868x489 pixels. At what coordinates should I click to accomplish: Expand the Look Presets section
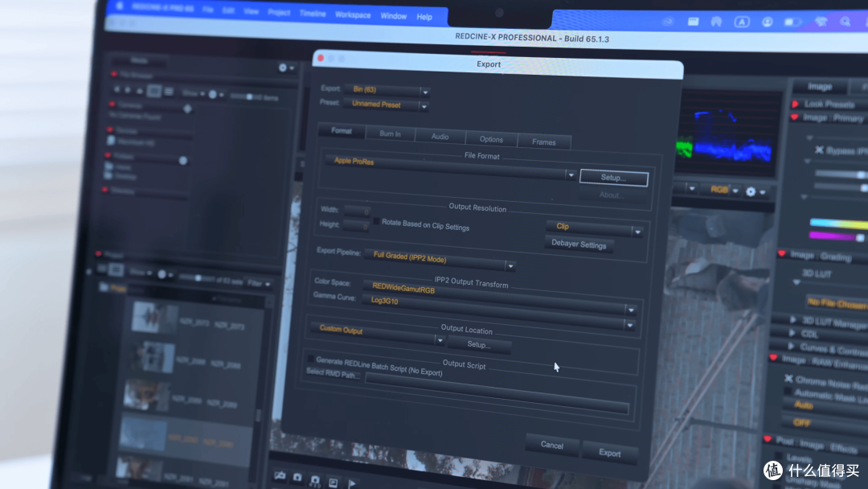[x=796, y=104]
